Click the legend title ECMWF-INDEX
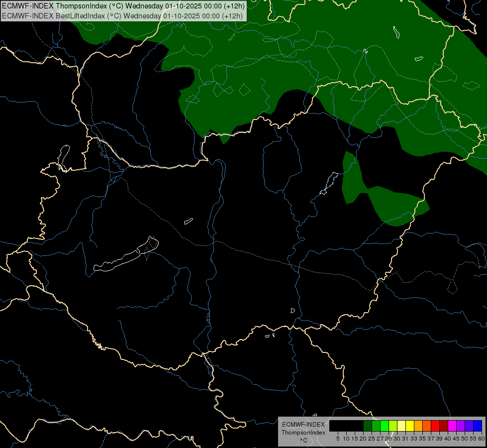 pos(303,425)
